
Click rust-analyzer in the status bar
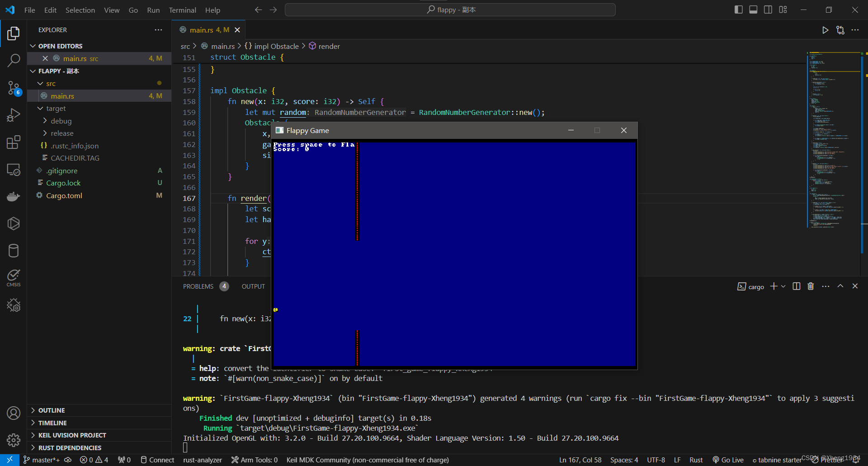(x=203, y=460)
